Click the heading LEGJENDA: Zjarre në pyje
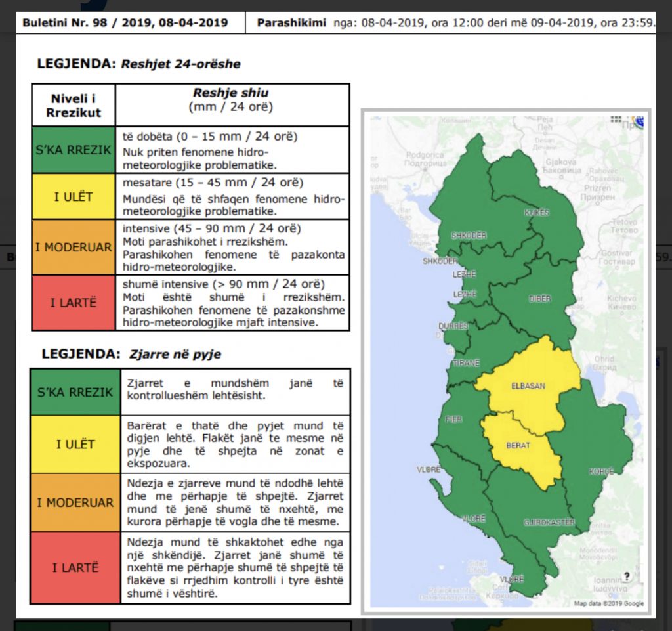 click(131, 354)
